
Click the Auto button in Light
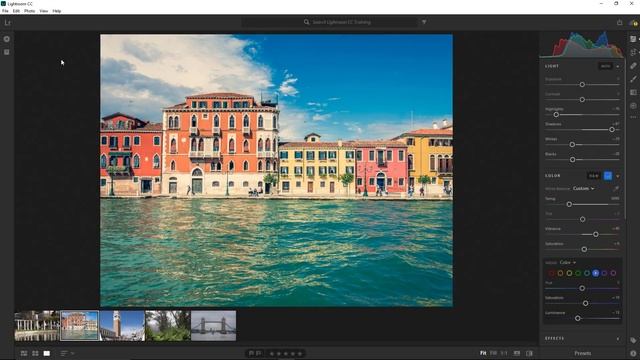[606, 66]
